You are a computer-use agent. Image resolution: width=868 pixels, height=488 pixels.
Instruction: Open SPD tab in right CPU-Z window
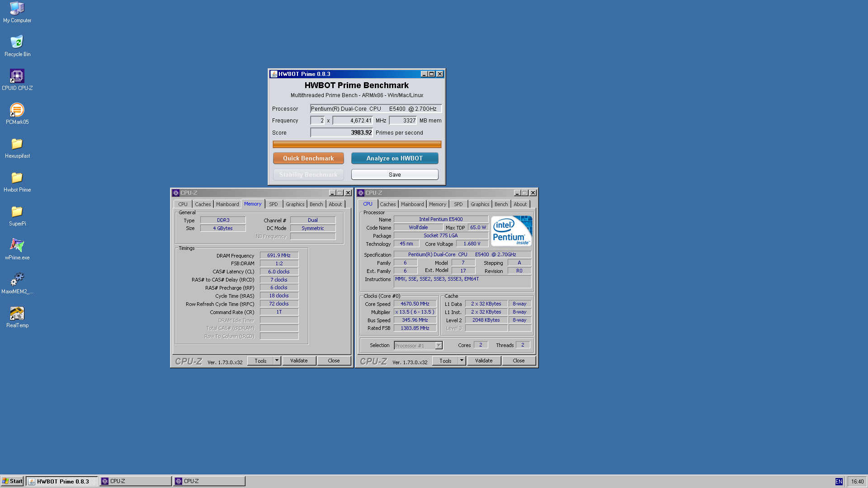coord(458,204)
